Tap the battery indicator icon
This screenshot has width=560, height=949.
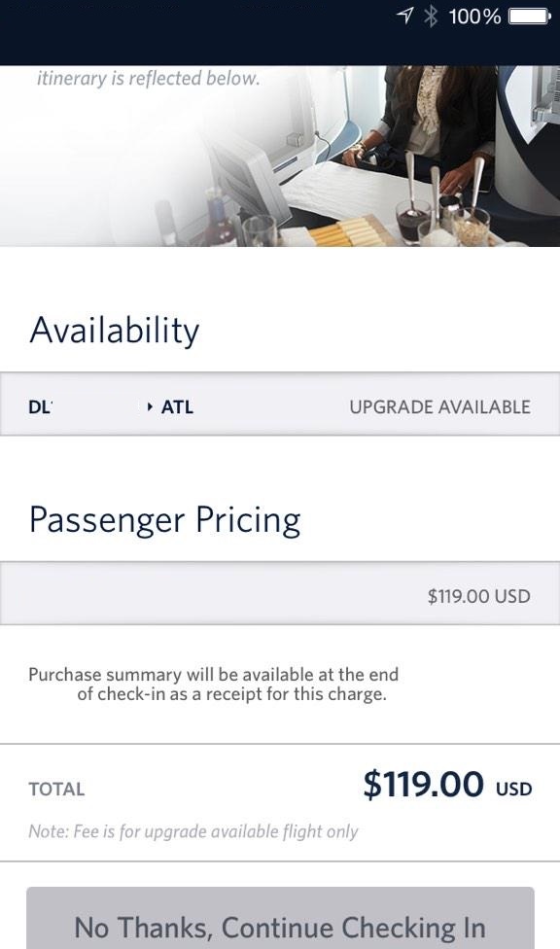526,17
